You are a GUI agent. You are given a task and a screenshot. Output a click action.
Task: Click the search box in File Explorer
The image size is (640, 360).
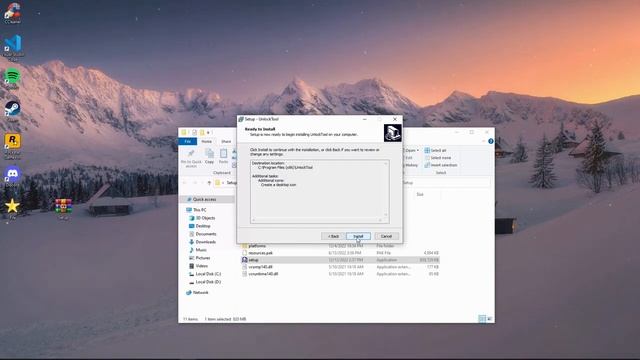click(446, 183)
